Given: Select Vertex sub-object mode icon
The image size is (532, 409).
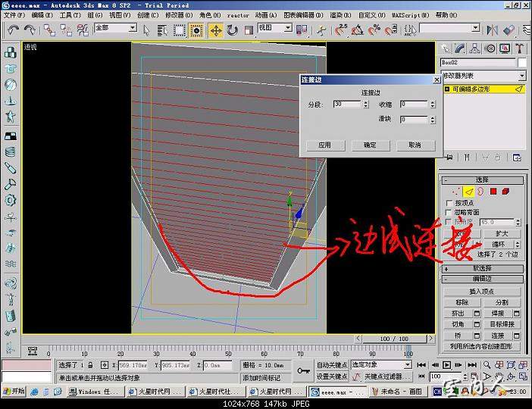Looking at the screenshot, I should 455,192.
